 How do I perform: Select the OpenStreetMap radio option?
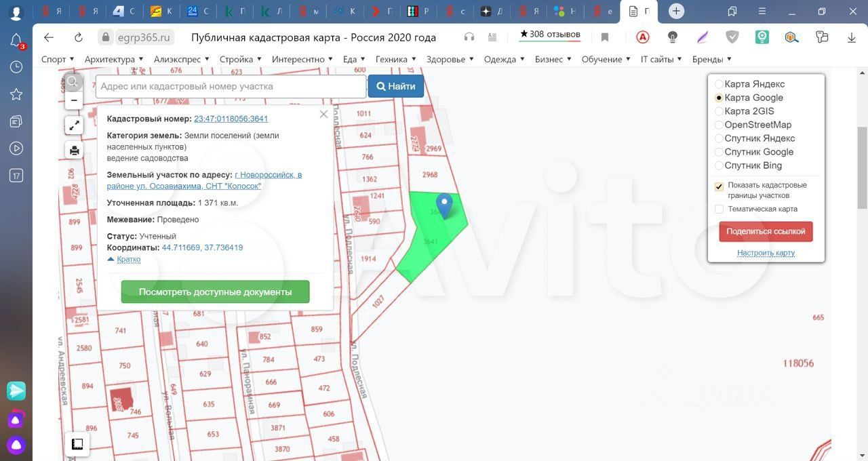pos(719,125)
